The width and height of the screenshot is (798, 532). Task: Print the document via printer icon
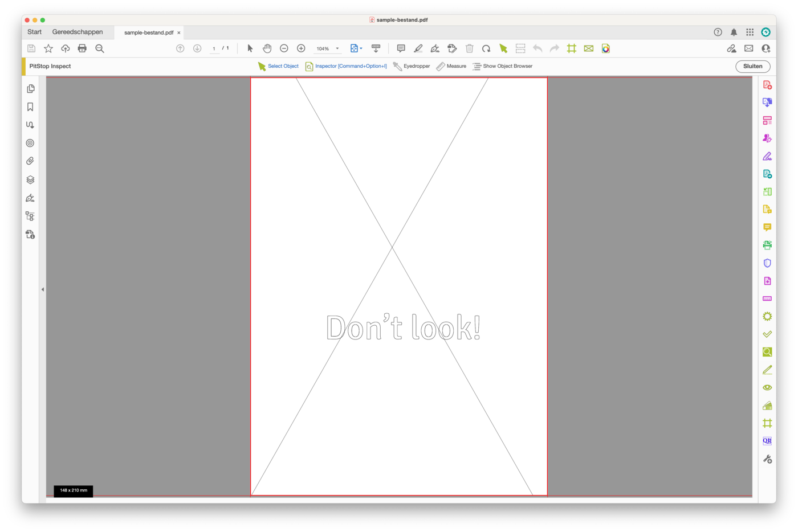click(82, 49)
